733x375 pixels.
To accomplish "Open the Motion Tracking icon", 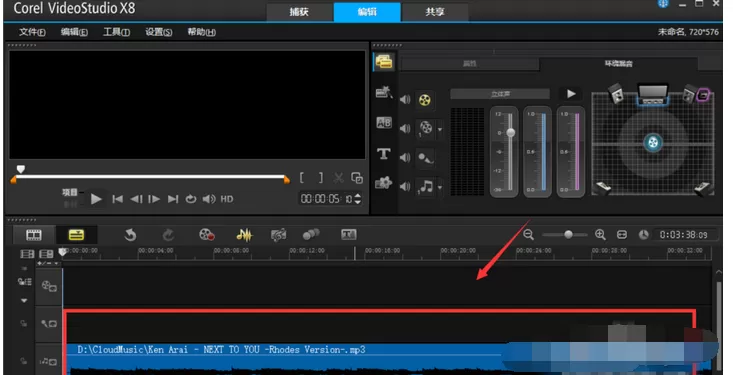I will point(311,235).
